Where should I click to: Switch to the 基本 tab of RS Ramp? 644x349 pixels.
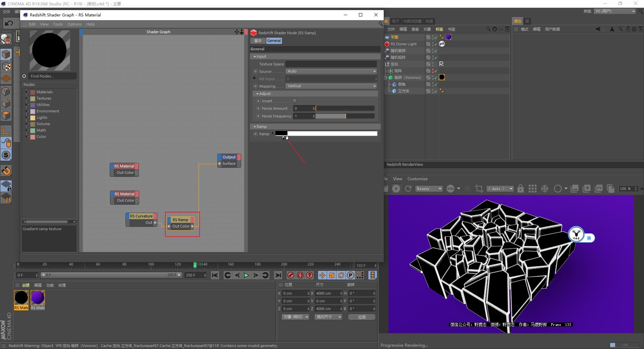pyautogui.click(x=257, y=41)
